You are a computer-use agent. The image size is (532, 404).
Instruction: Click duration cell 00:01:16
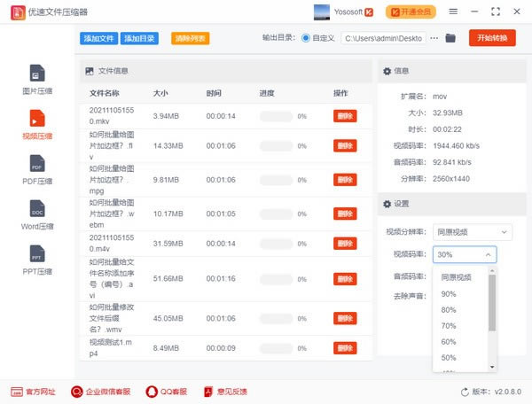221,278
